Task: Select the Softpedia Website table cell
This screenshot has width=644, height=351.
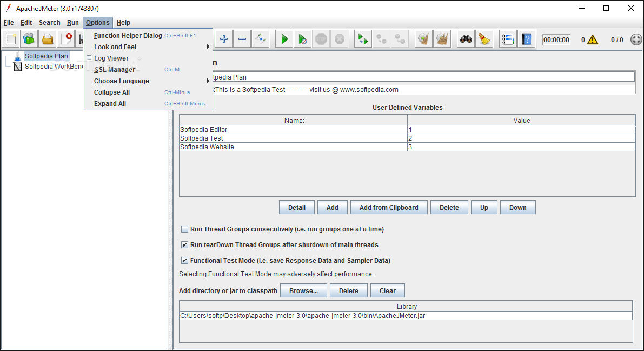Action: point(293,147)
